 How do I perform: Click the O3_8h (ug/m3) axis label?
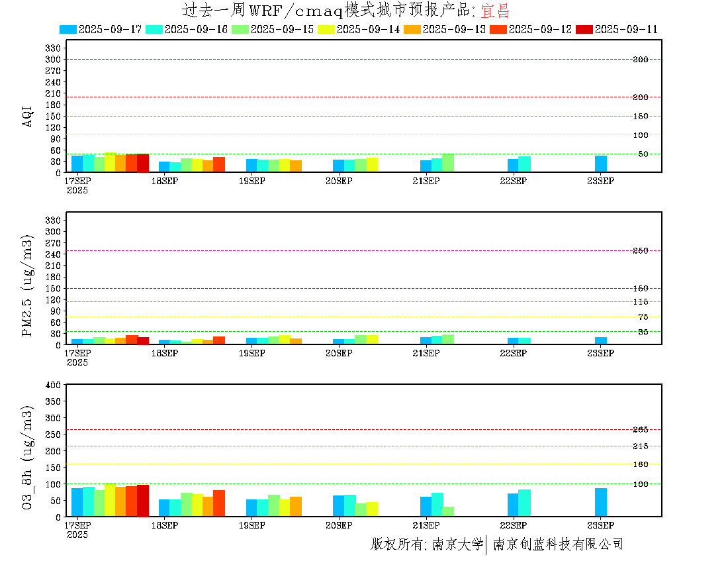coord(27,458)
